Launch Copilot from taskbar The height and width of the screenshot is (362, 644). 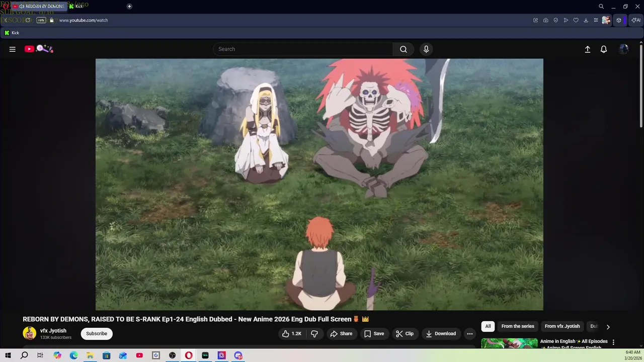pos(57,355)
